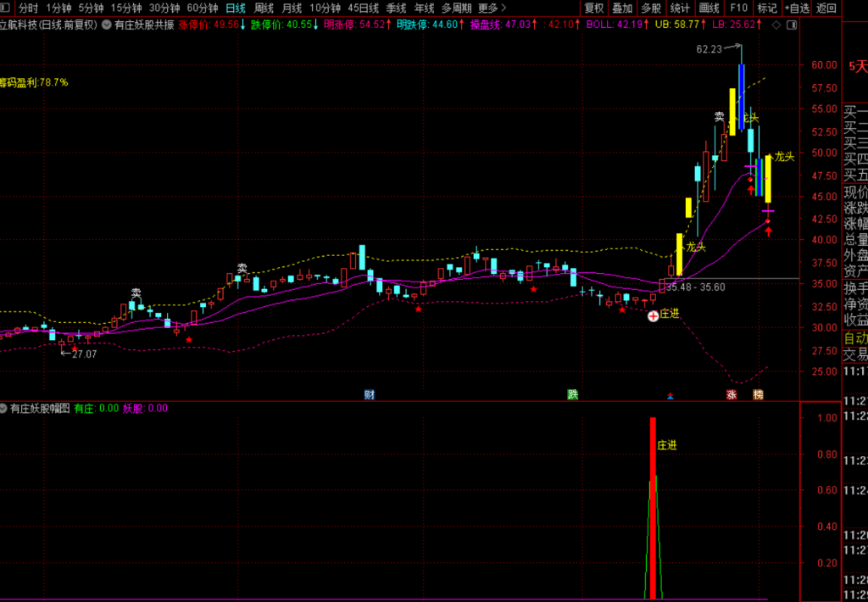The height and width of the screenshot is (602, 868).
Task: Switch to 10分钟 period
Action: coord(325,8)
